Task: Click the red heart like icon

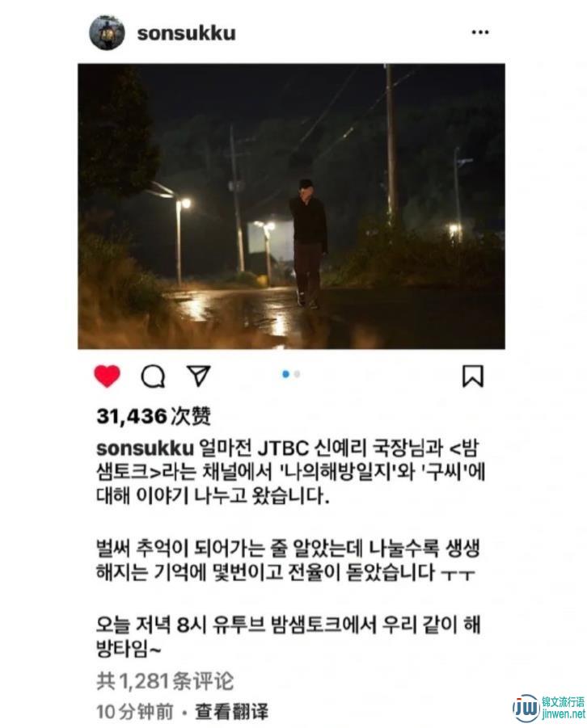Action: click(108, 376)
